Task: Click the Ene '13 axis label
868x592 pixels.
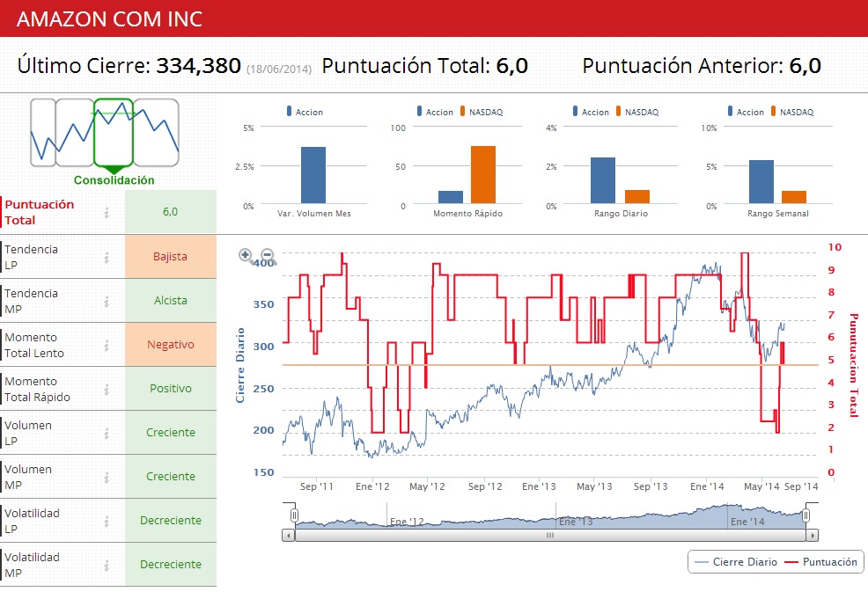Action: [539, 486]
